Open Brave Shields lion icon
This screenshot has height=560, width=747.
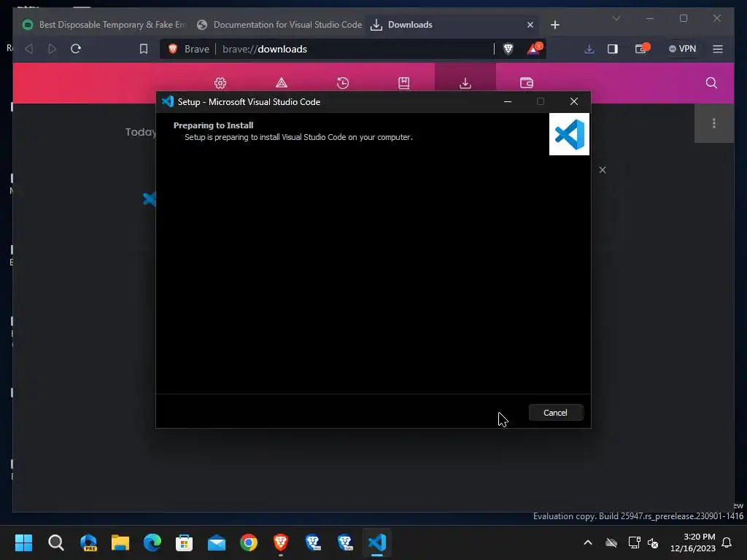click(x=508, y=49)
